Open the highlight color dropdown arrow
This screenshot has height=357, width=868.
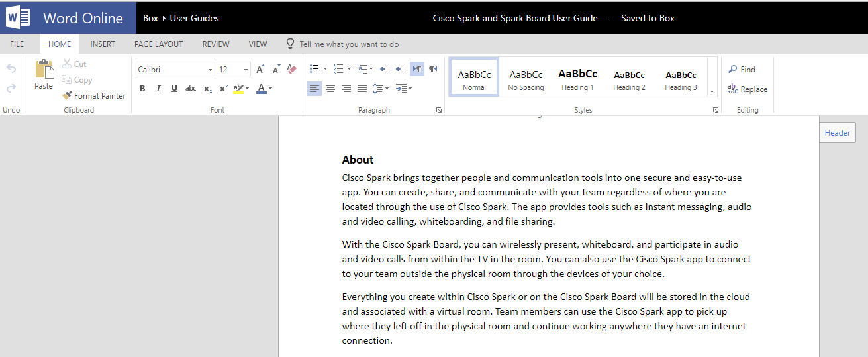pyautogui.click(x=248, y=89)
